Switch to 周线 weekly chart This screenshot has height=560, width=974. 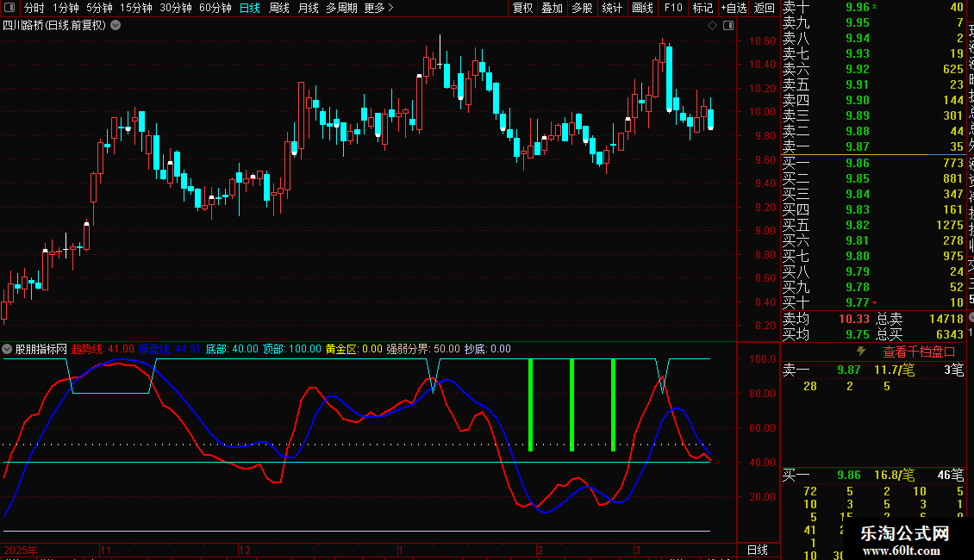point(279,8)
